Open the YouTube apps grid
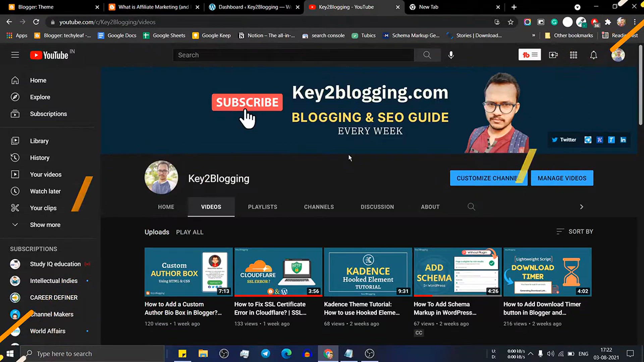This screenshot has height=362, width=644. tap(573, 55)
